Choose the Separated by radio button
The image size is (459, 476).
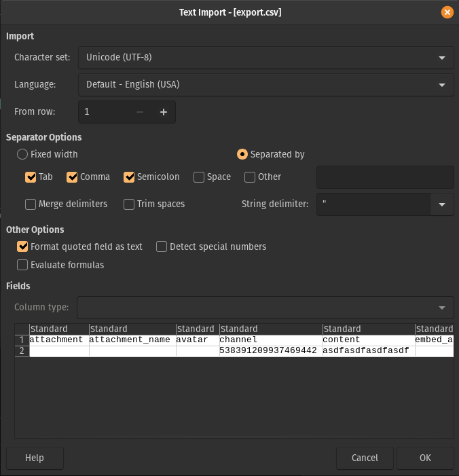coord(242,154)
